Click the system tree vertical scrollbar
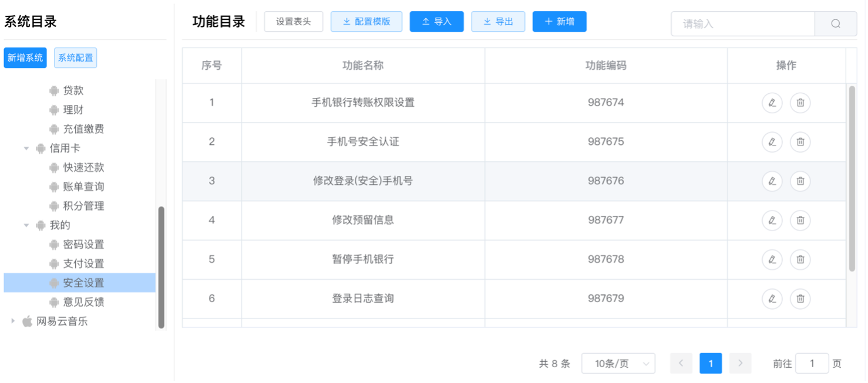Image resolution: width=868 pixels, height=383 pixels. tap(162, 267)
